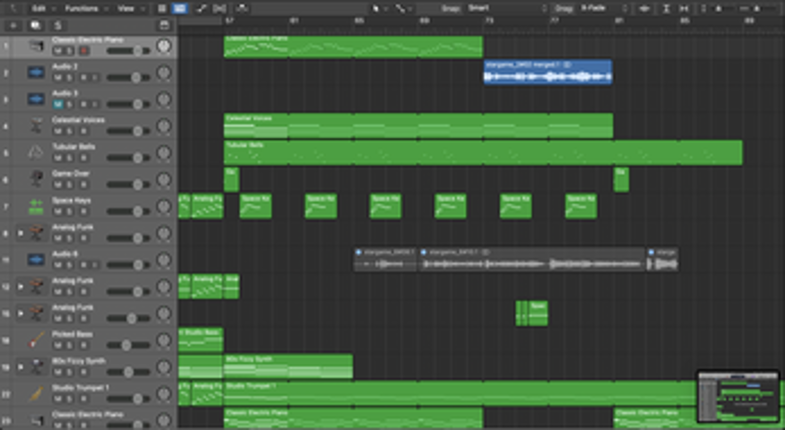This screenshot has height=430, width=785.
Task: Click the waveform zoom icon
Action: [645, 9]
